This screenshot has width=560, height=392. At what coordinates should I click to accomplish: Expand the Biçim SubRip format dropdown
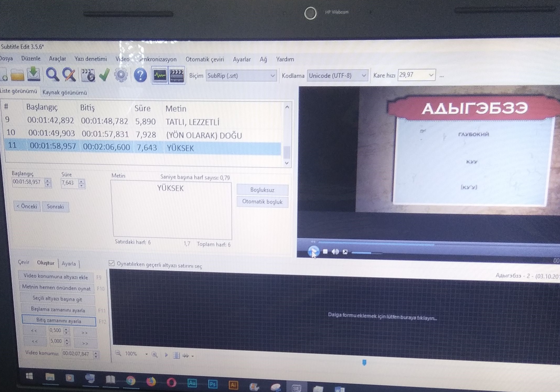coord(272,76)
